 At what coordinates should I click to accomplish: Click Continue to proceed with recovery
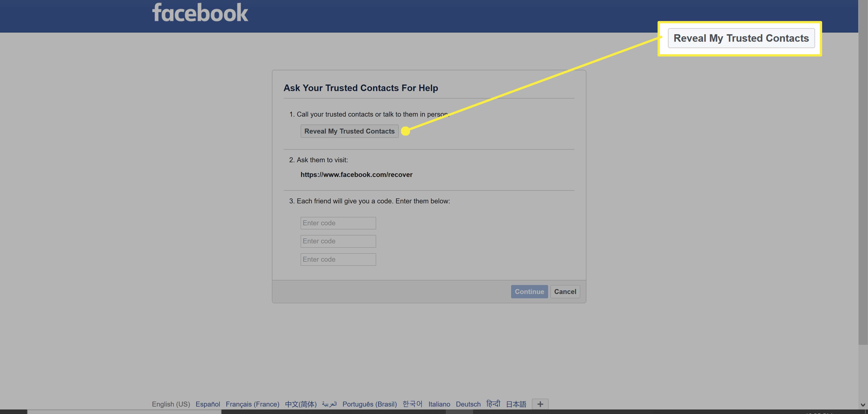[529, 291]
